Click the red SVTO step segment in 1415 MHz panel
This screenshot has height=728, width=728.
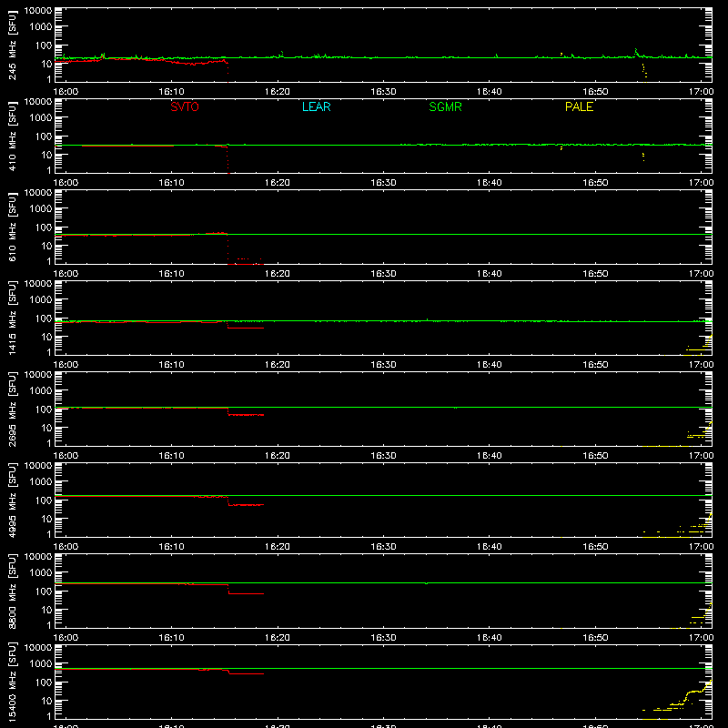tap(246, 329)
